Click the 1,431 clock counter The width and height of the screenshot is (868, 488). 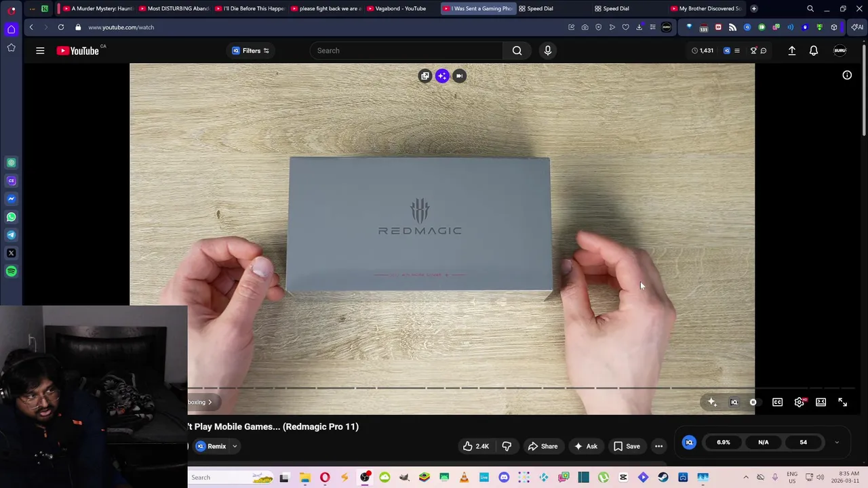[702, 51]
